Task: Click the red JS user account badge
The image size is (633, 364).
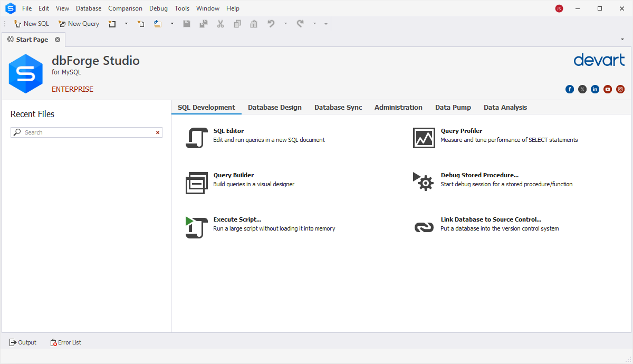Action: point(559,8)
